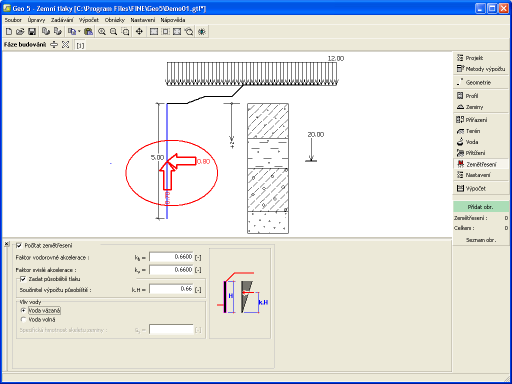The width and height of the screenshot is (512, 384).
Task: Zoom out with magnifier minus icon
Action: (x=114, y=32)
